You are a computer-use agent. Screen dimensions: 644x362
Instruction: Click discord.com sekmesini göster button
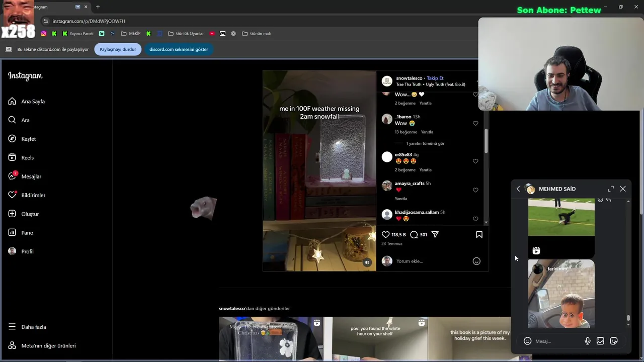[x=179, y=49]
